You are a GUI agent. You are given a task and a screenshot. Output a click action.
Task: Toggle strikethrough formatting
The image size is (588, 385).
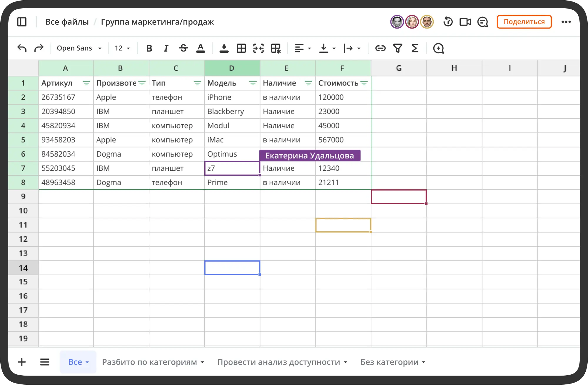click(x=183, y=48)
